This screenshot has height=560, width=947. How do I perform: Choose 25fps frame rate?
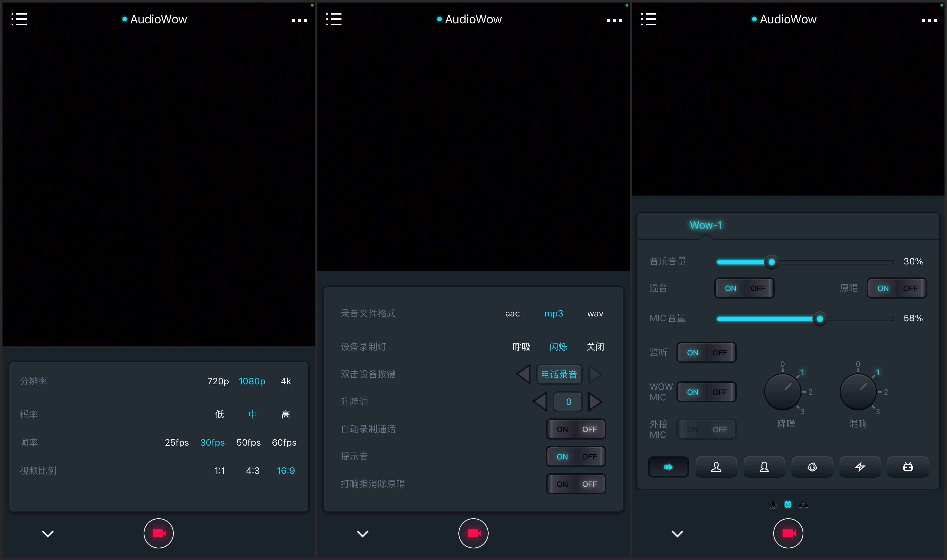177,442
